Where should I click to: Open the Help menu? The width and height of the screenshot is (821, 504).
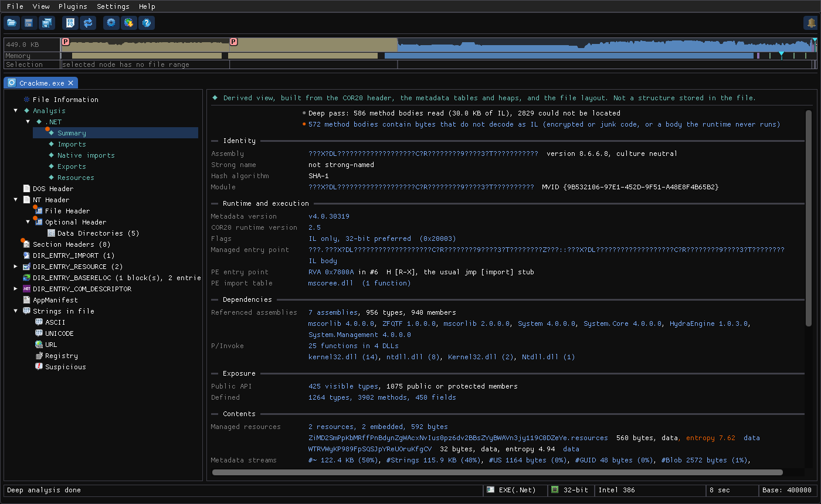coord(147,6)
